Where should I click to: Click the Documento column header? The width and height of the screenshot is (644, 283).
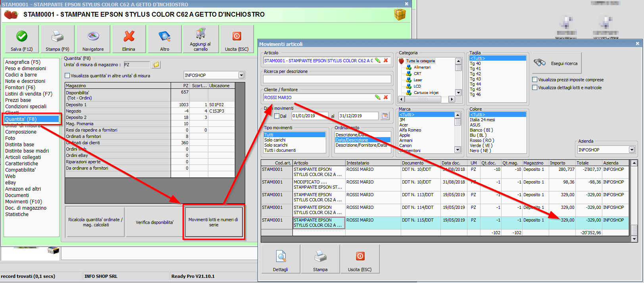(x=421, y=163)
